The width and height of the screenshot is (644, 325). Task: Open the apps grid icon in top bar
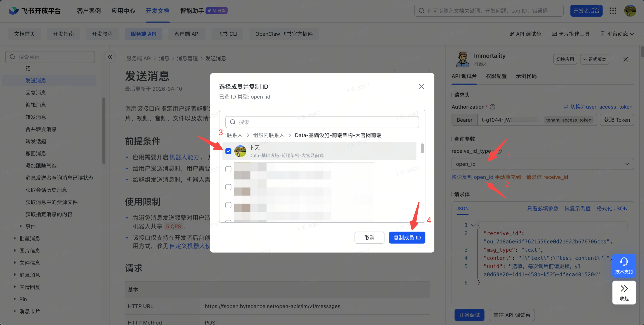(x=613, y=11)
